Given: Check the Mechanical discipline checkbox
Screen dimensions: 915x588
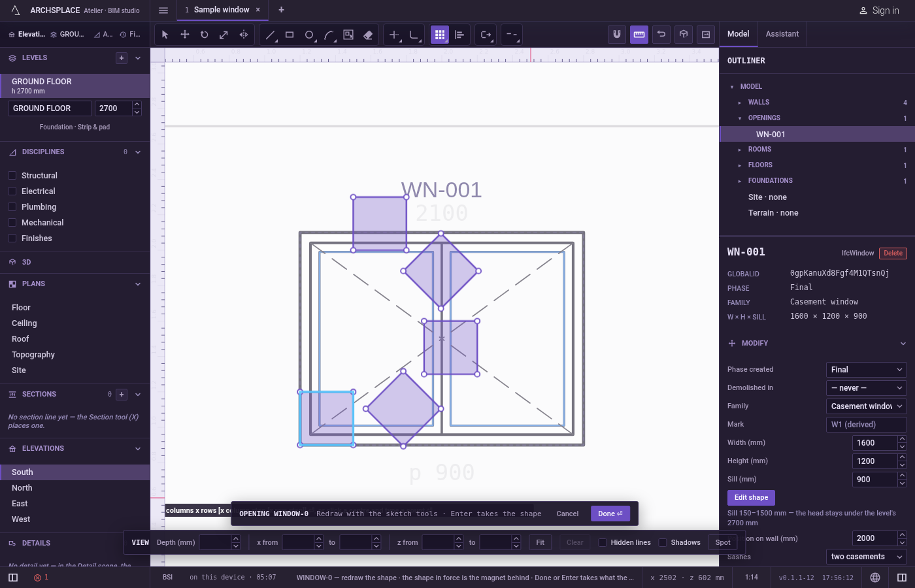Looking at the screenshot, I should 12,223.
